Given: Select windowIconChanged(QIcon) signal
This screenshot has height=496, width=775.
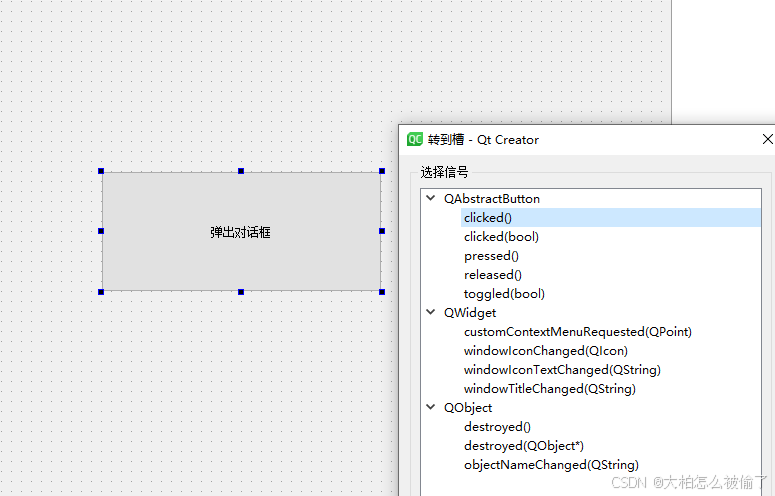Looking at the screenshot, I should tap(546, 351).
